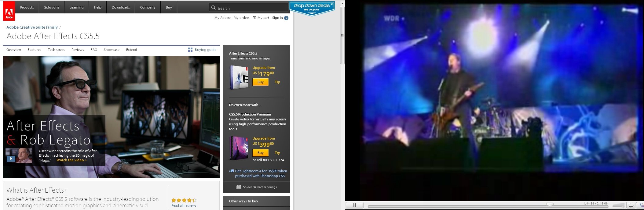This screenshot has height=210, width=644.
Task: Click Buy for CS5.5 Production Premium upgrade
Action: (x=261, y=153)
